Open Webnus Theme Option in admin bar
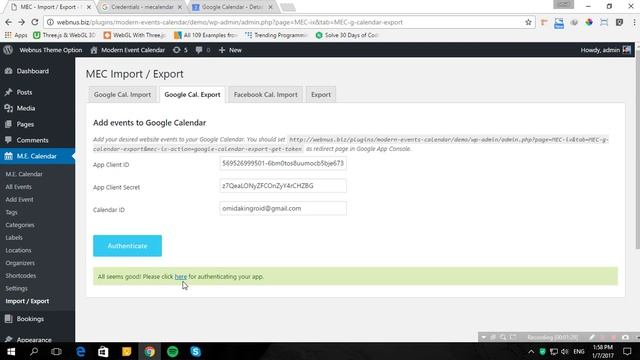Viewport: 640px width, 360px height. tap(51, 50)
